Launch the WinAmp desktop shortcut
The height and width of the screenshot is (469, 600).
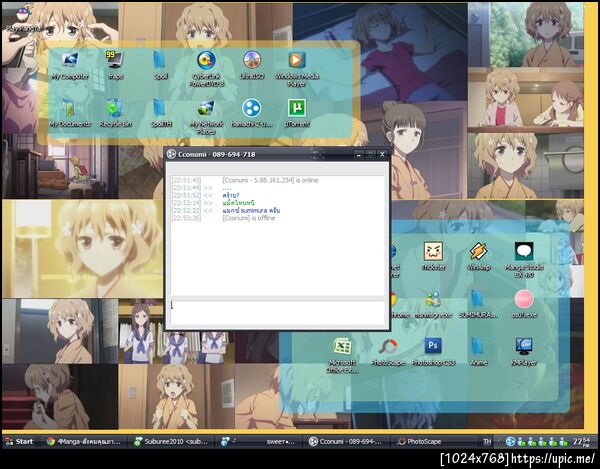click(x=478, y=256)
